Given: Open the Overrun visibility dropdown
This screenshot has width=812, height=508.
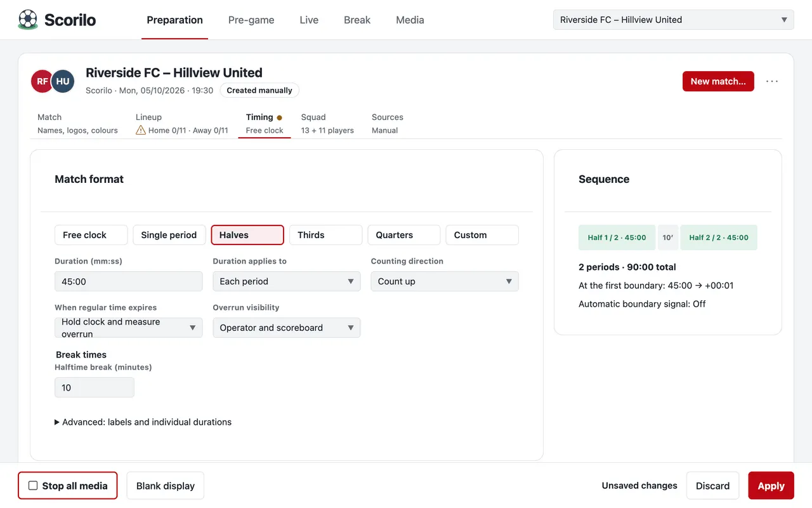Looking at the screenshot, I should [x=287, y=328].
